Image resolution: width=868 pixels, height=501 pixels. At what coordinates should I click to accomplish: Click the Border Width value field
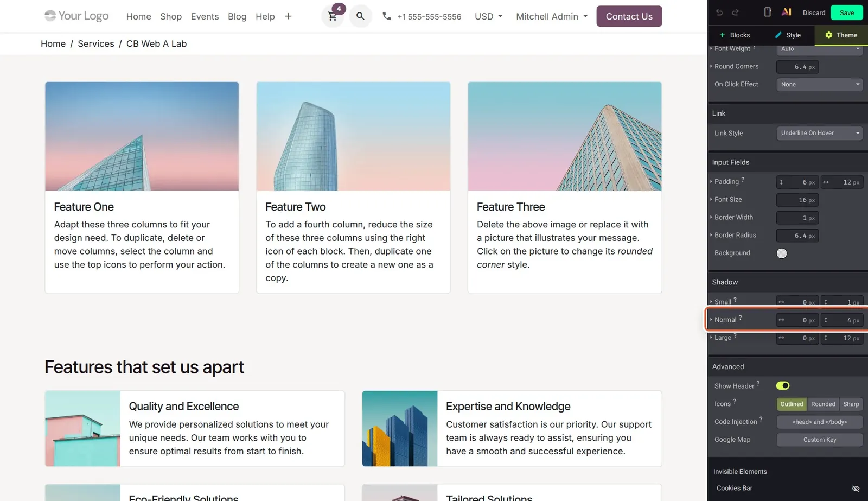coord(797,218)
